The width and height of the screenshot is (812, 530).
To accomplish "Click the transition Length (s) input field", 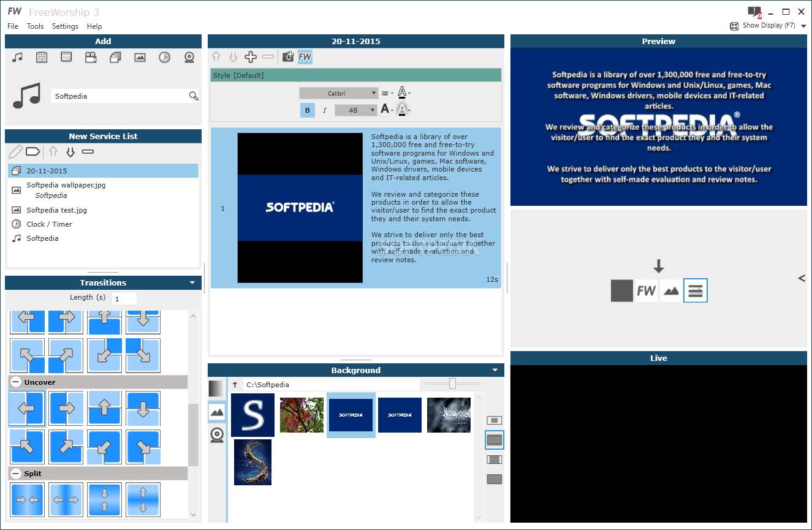I will 124,299.
